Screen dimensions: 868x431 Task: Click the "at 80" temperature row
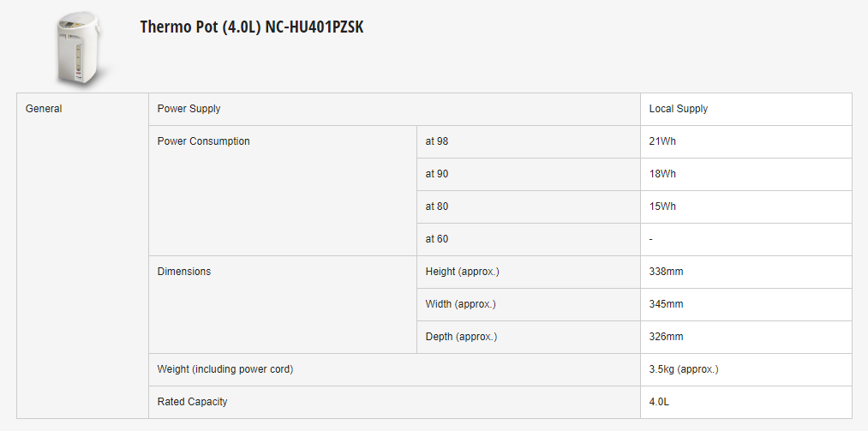coord(437,207)
